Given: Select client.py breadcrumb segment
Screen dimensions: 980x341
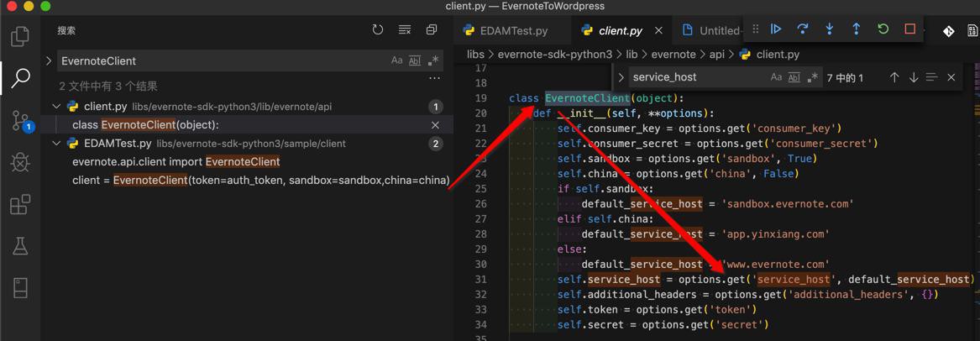Looking at the screenshot, I should pos(769,55).
